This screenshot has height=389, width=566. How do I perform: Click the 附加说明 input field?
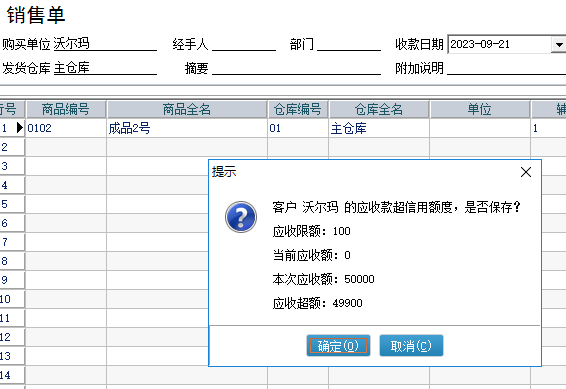click(x=506, y=68)
